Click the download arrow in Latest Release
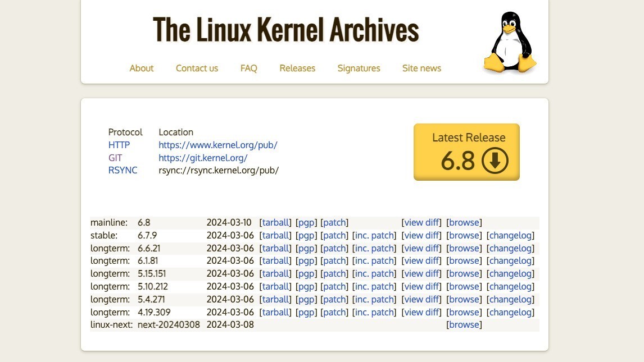644x362 pixels. click(x=494, y=161)
